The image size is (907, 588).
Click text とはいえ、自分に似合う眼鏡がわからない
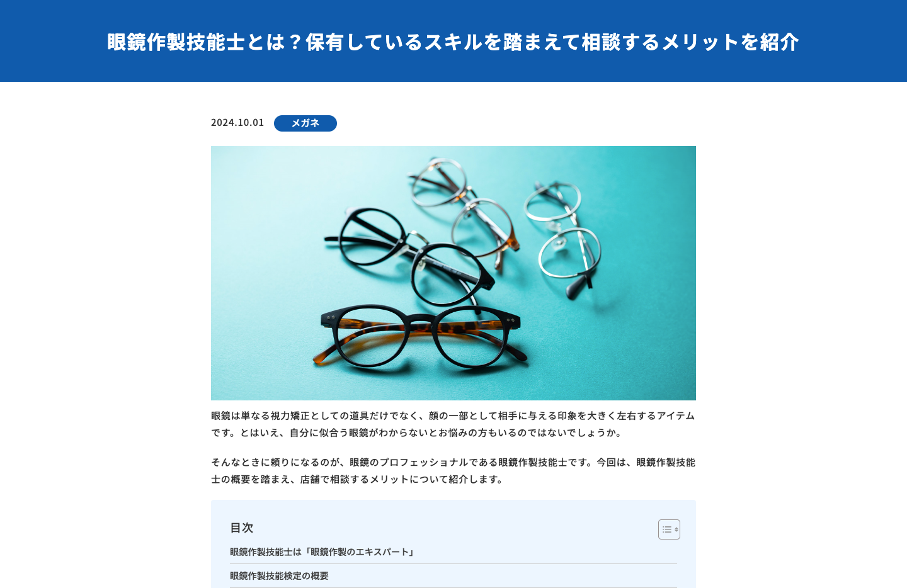pyautogui.click(x=334, y=433)
